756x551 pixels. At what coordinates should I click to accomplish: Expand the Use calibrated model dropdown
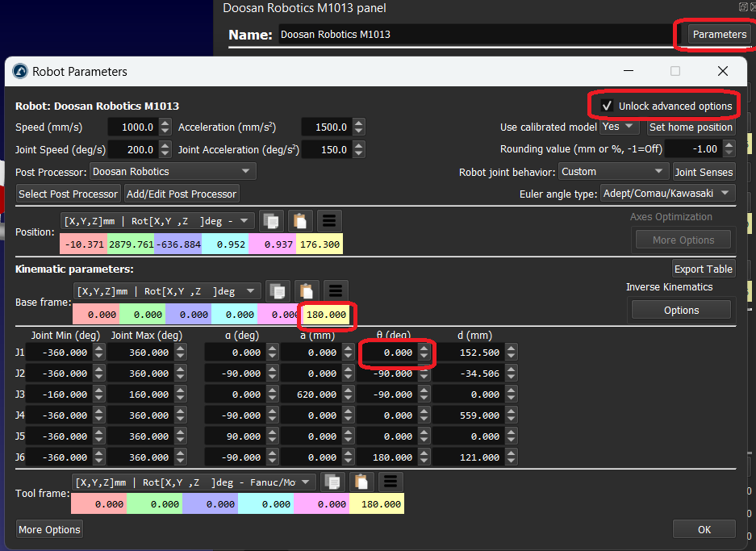[620, 127]
